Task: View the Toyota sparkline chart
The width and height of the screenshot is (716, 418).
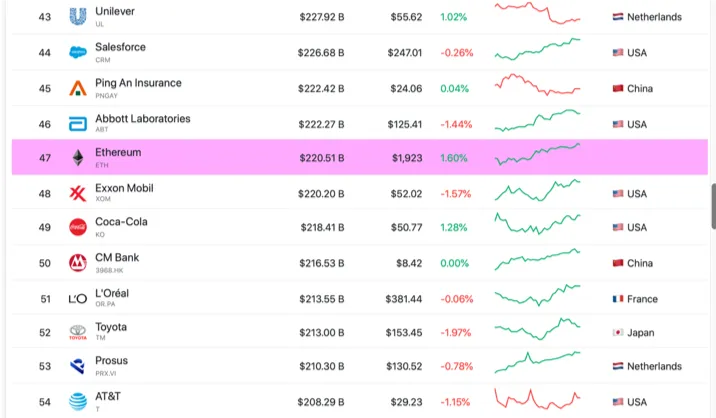Action: pyautogui.click(x=537, y=329)
